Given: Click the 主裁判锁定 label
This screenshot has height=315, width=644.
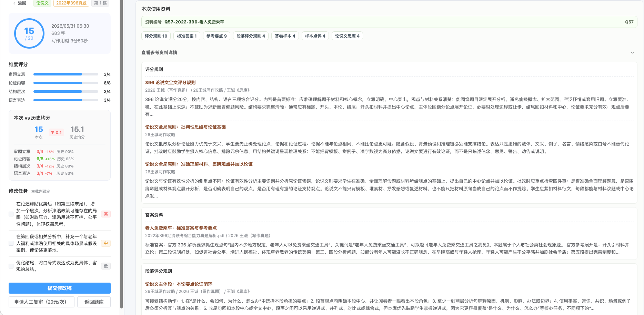Looking at the screenshot, I should [x=41, y=191].
